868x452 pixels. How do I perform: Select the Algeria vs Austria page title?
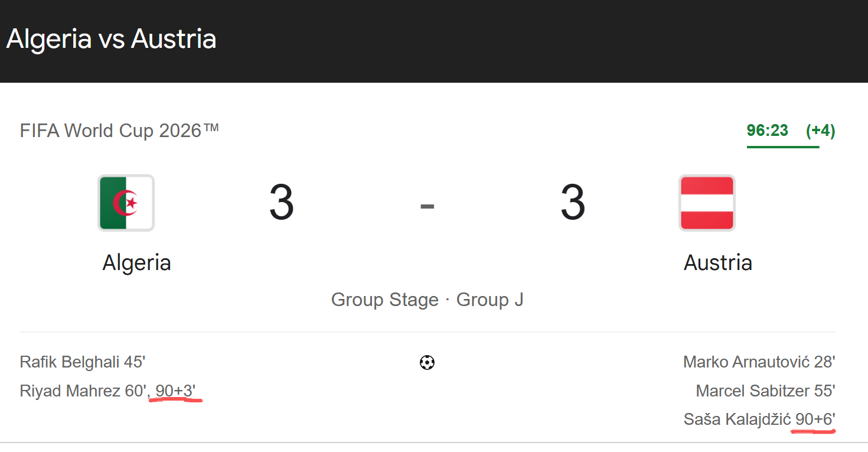tap(111, 39)
